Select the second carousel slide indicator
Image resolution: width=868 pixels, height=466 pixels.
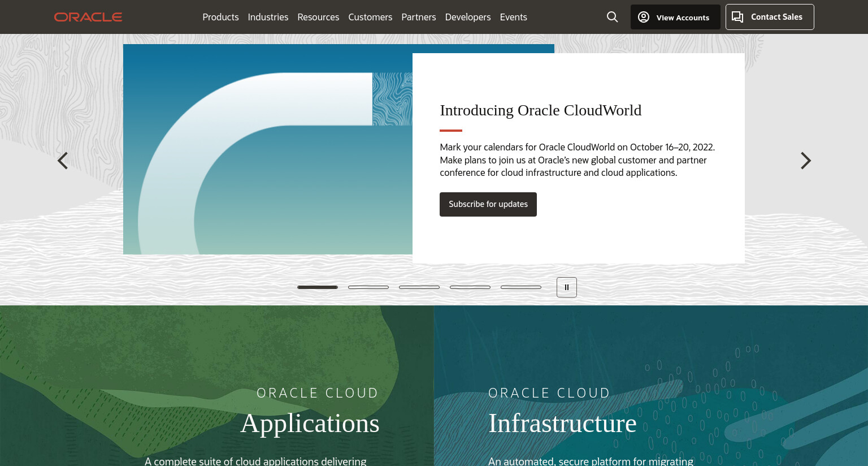click(x=368, y=287)
